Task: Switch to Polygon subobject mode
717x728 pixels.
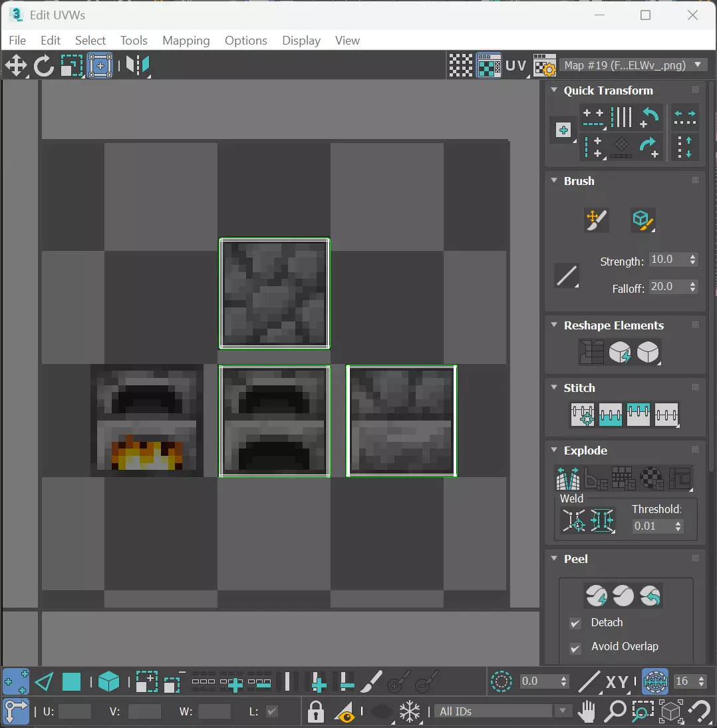Action: [71, 682]
